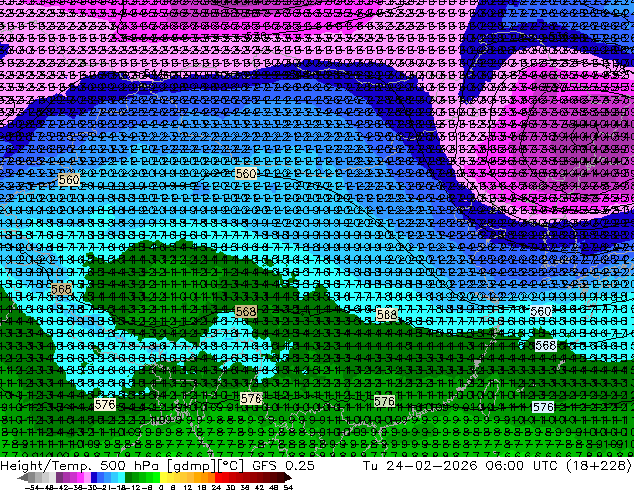Click the '[gdmp]' unit label
This screenshot has width=634, height=490.
click(x=192, y=466)
